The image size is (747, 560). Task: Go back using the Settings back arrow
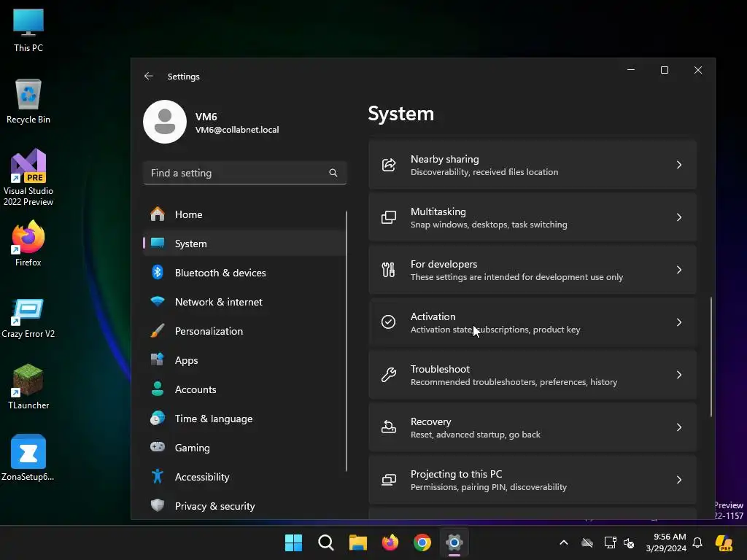click(149, 76)
